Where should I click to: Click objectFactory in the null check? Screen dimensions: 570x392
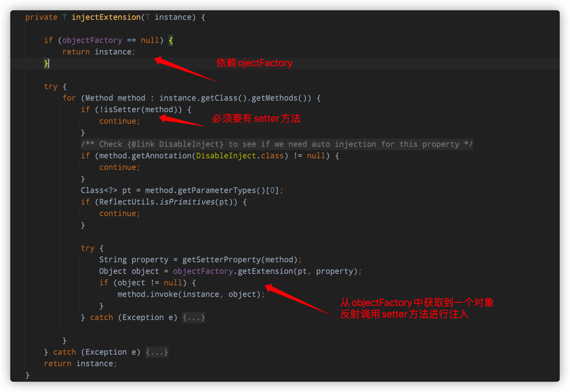point(92,40)
